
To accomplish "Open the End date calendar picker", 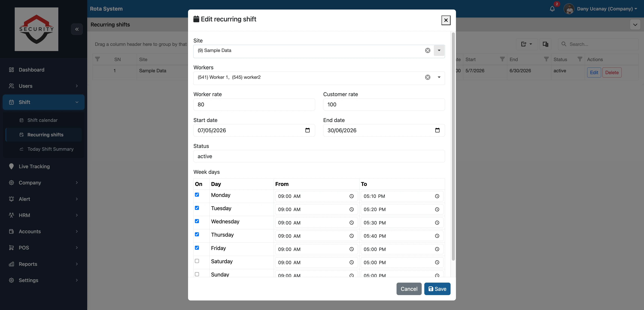I will [437, 130].
